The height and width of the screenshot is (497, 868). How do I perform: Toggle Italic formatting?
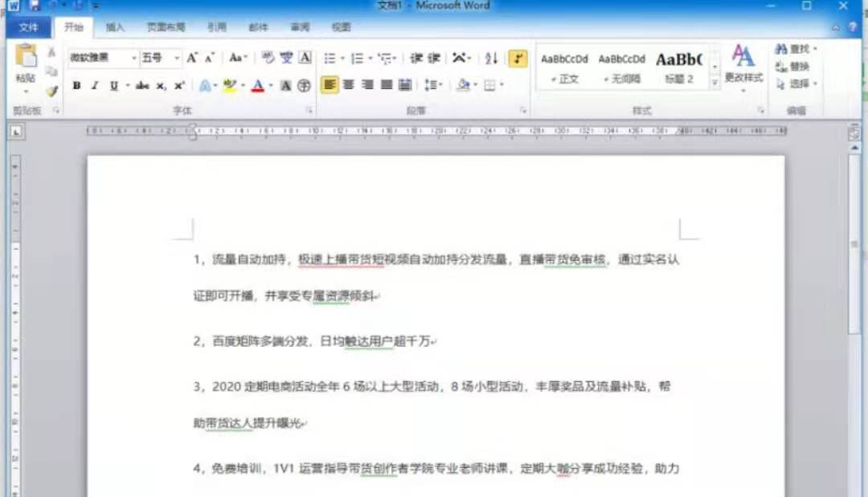95,85
